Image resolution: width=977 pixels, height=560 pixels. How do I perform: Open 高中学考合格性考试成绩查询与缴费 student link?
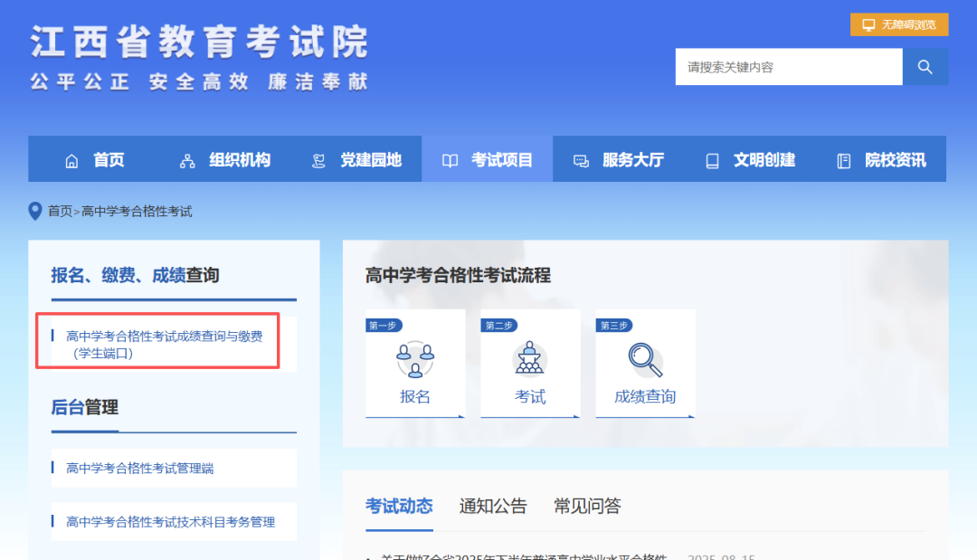click(164, 345)
